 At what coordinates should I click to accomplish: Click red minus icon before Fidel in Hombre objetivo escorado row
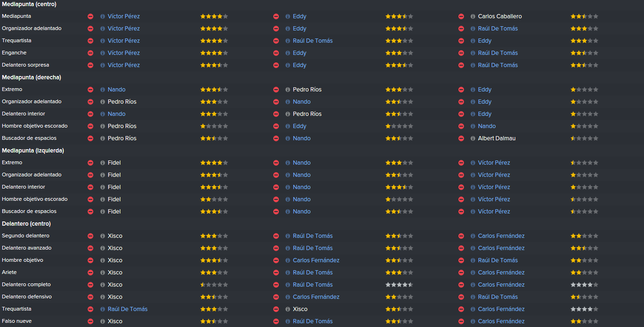tap(90, 199)
